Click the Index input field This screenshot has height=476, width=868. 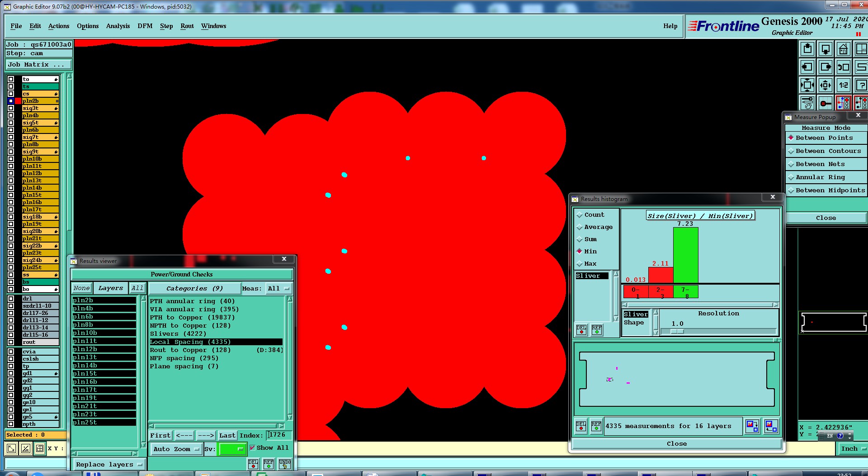pyautogui.click(x=279, y=435)
